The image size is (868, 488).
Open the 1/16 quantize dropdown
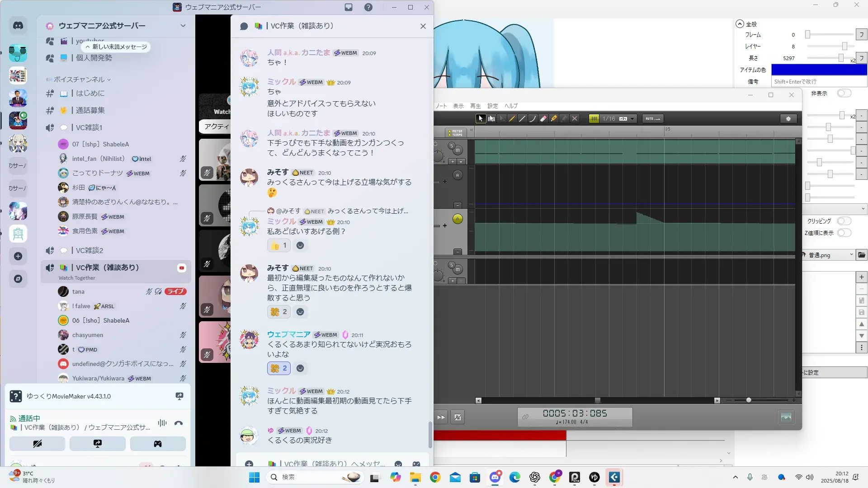(x=632, y=119)
